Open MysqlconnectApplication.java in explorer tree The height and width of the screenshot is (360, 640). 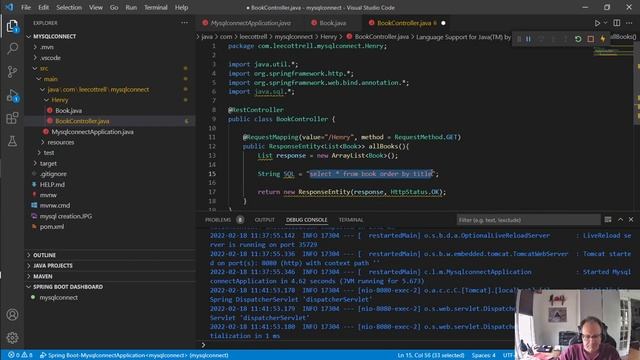[92, 132]
